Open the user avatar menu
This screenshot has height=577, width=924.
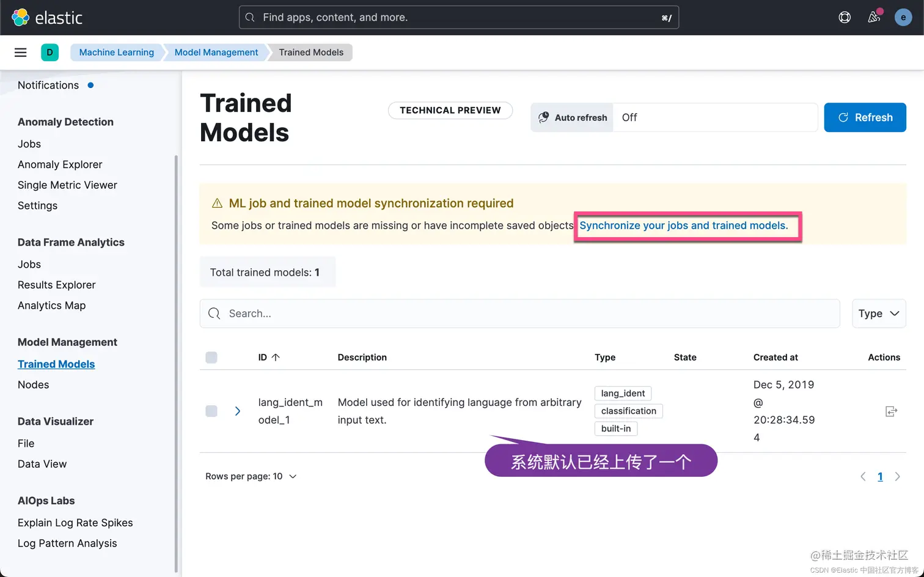pyautogui.click(x=903, y=17)
